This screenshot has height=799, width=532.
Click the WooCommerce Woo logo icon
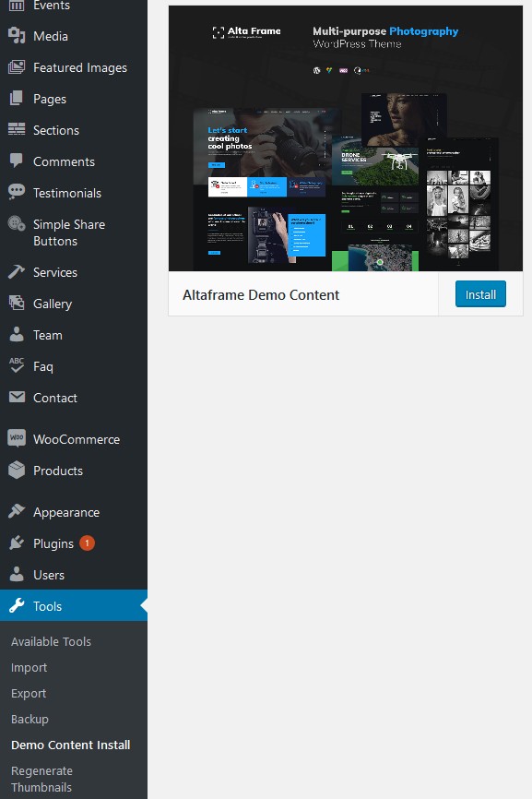tap(17, 438)
